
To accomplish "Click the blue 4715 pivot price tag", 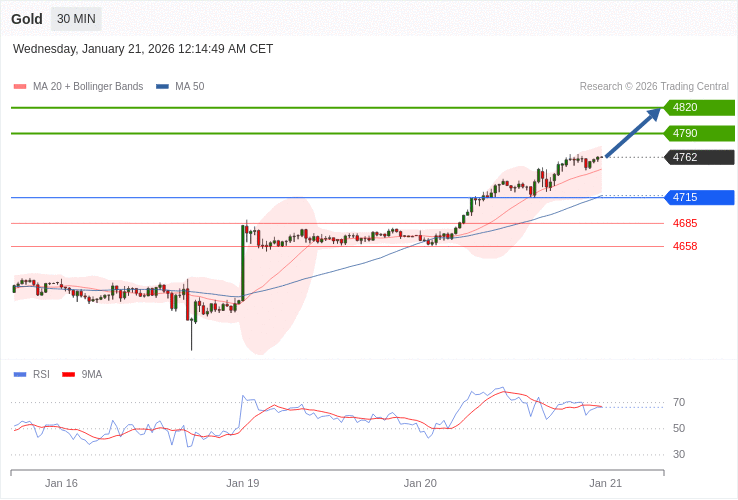I will coord(699,197).
